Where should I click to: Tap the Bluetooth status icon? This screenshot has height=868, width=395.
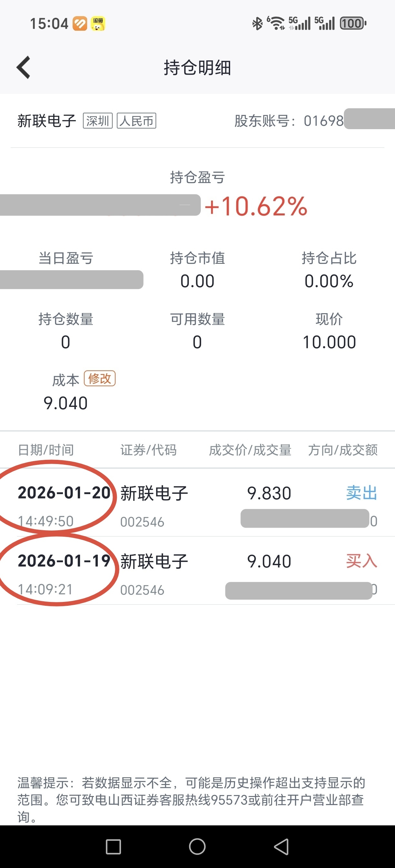click(257, 24)
